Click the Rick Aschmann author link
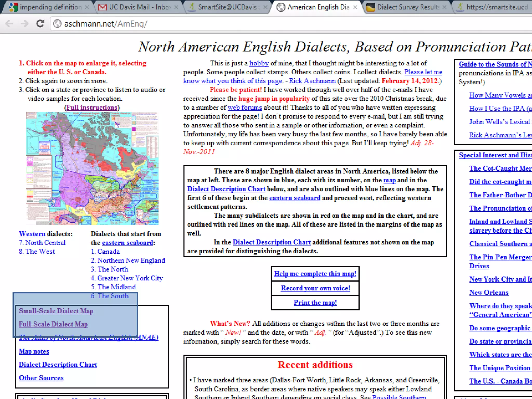This screenshot has height=399, width=532. (312, 81)
